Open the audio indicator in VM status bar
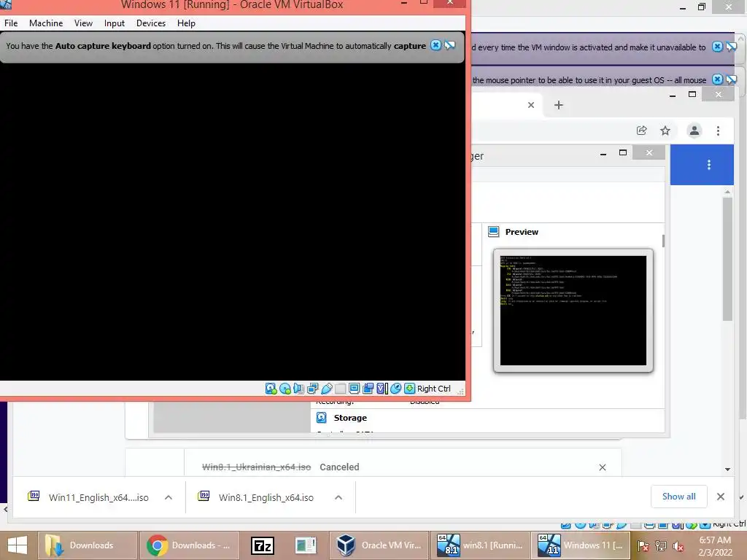The height and width of the screenshot is (560, 747). [298, 389]
